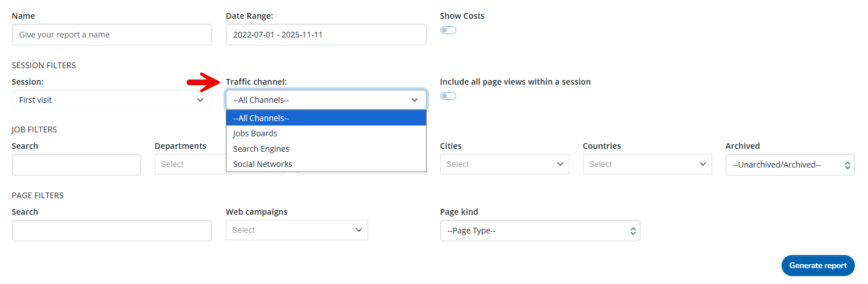Image resolution: width=868 pixels, height=284 pixels.
Task: Toggle the Show Costs switch
Action: coord(448,30)
